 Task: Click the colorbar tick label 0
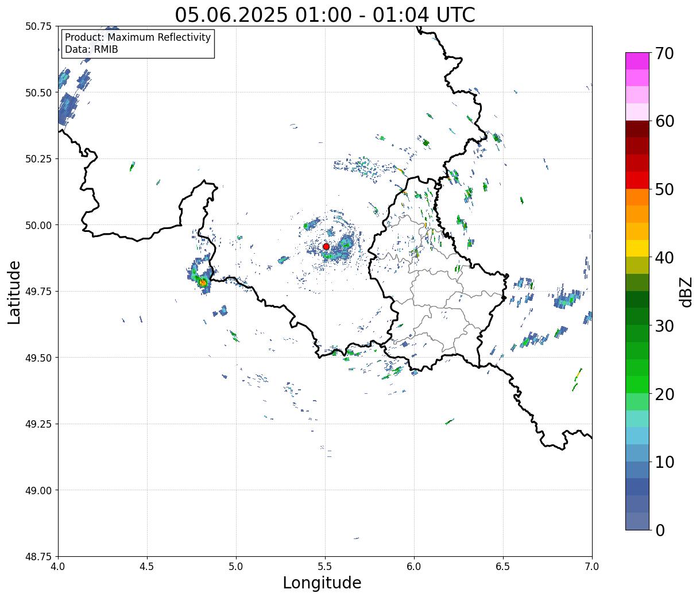point(659,530)
